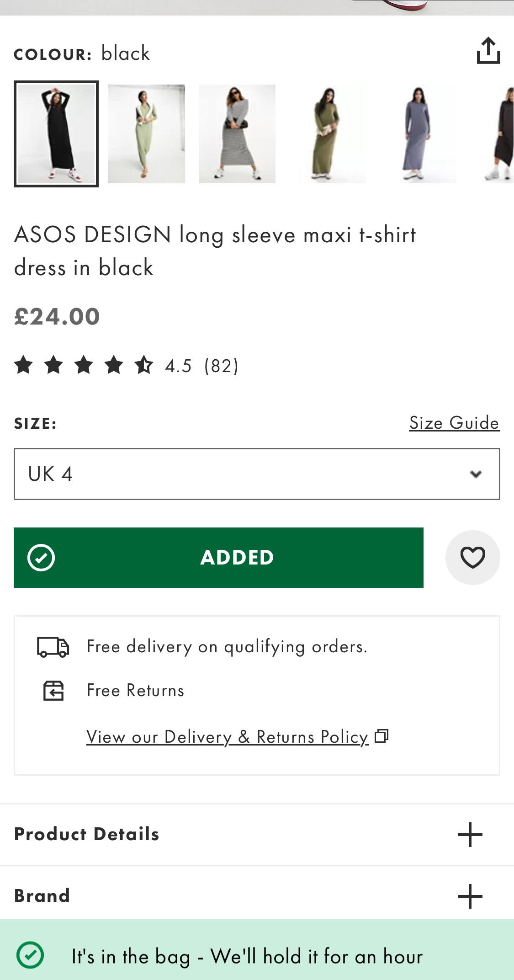Open the Size Guide
Image resolution: width=514 pixels, height=980 pixels.
(x=454, y=423)
